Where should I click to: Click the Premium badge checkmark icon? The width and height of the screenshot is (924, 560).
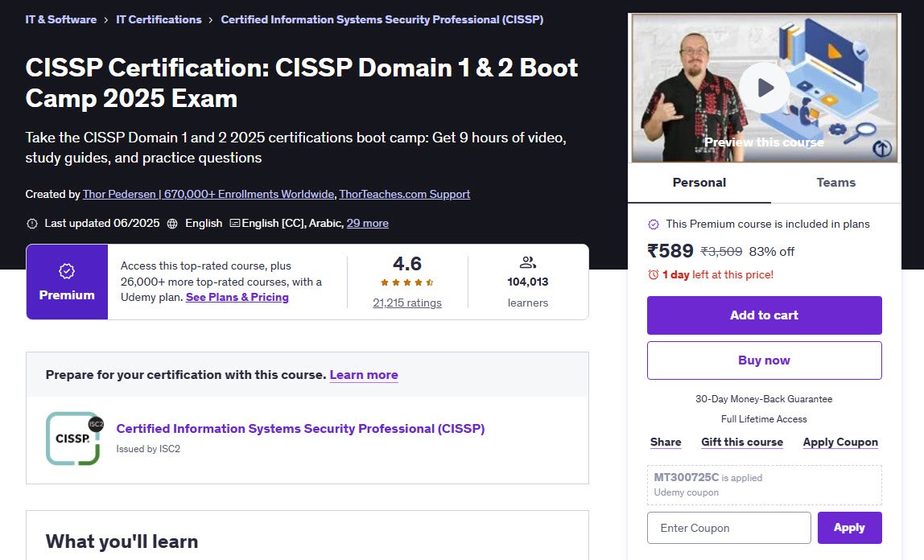pos(67,271)
